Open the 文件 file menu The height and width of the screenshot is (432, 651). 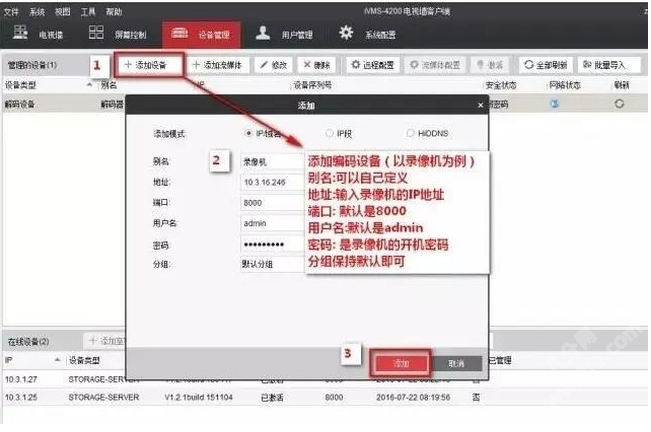point(11,11)
